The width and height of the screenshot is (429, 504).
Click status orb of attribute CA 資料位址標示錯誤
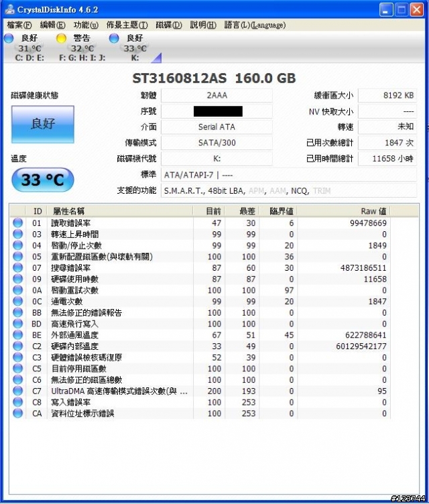point(17,414)
